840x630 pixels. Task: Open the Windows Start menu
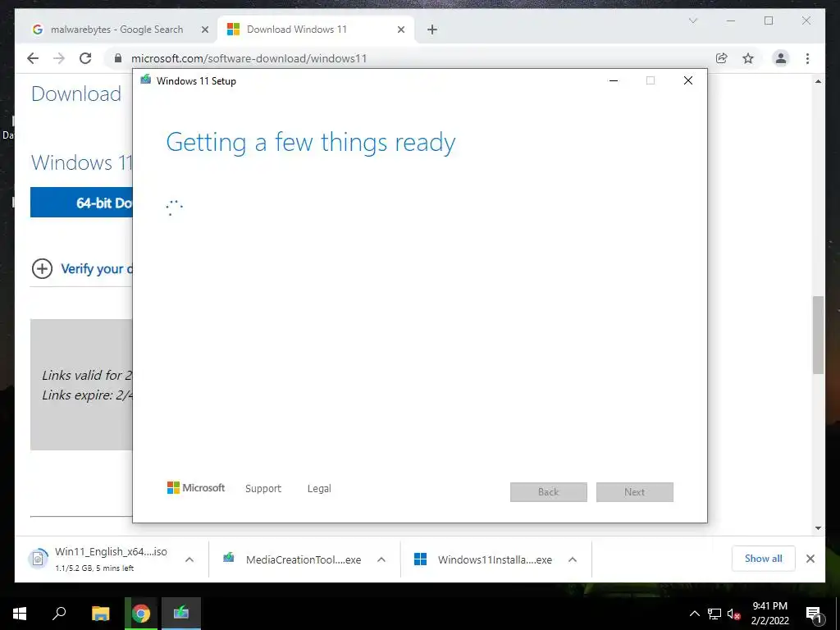coord(20,614)
